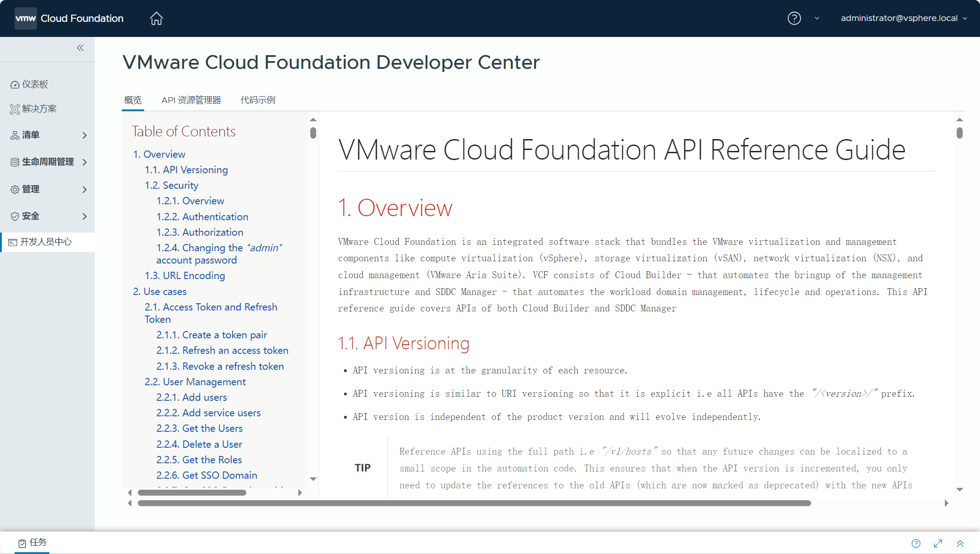Click the help question mark icon in header
Screen dimensions: 980x554
tap(794, 18)
